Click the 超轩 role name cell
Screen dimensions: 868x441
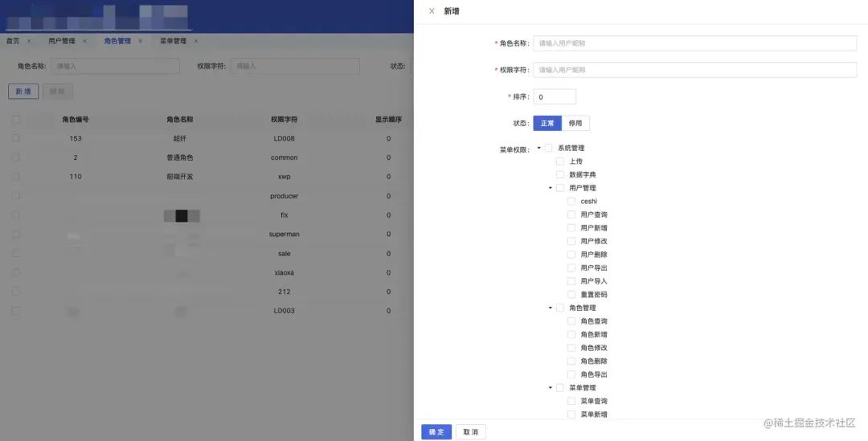click(180, 138)
